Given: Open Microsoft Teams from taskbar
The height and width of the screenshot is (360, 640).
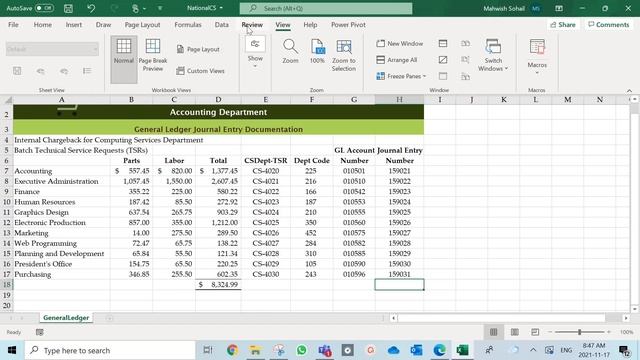Looking at the screenshot, I should pyautogui.click(x=325, y=350).
